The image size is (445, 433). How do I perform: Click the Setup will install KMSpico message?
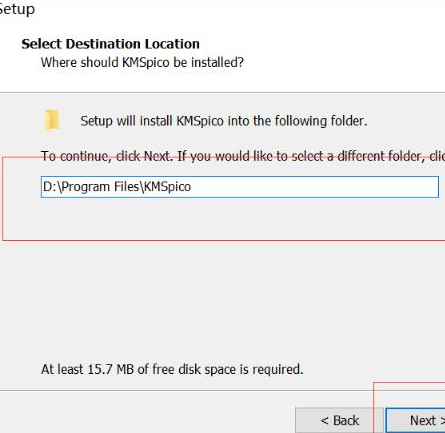[224, 121]
